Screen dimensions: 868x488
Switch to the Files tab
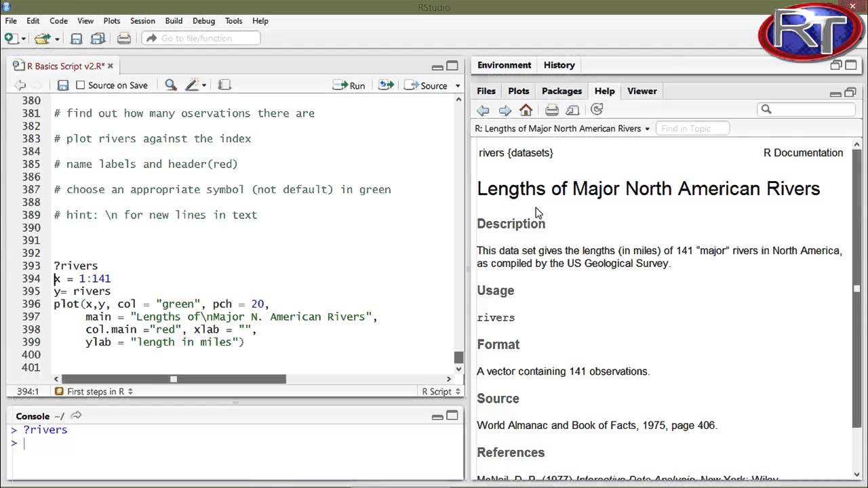486,91
